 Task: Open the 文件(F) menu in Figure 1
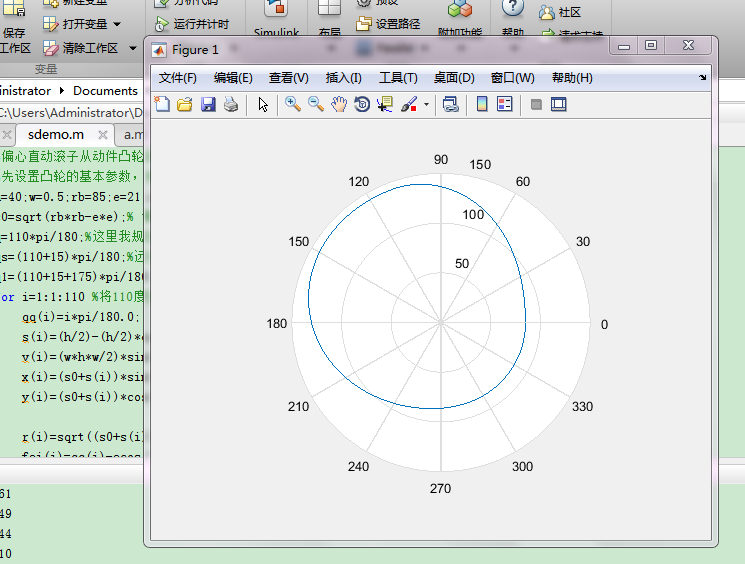[178, 78]
